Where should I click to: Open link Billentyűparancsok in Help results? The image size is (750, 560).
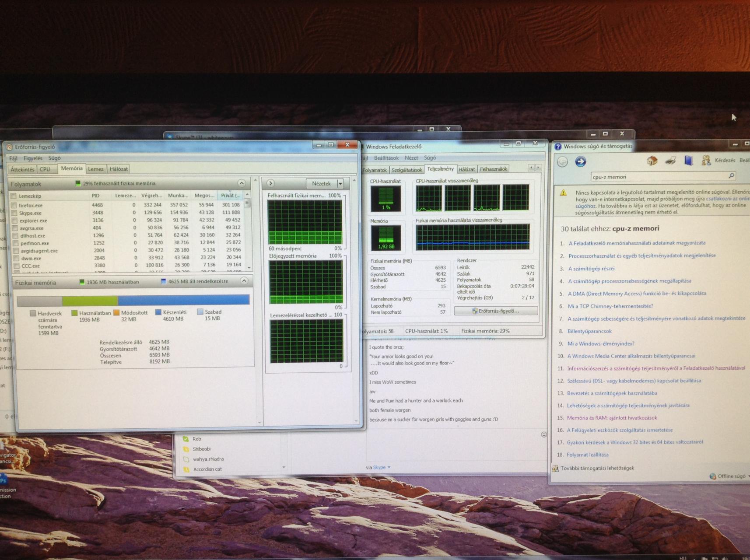pyautogui.click(x=589, y=332)
